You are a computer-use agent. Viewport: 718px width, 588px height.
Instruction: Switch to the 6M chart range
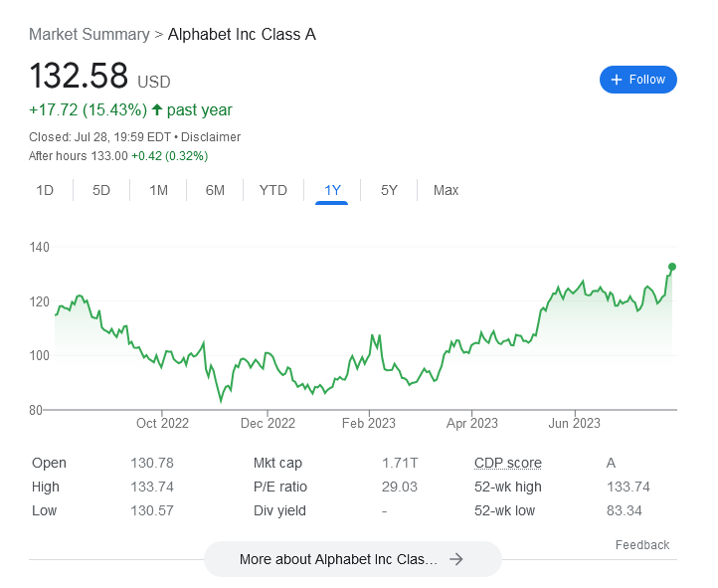215,190
